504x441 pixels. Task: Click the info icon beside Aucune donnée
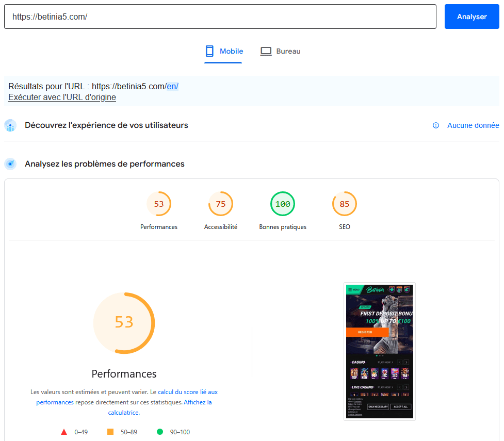point(436,125)
